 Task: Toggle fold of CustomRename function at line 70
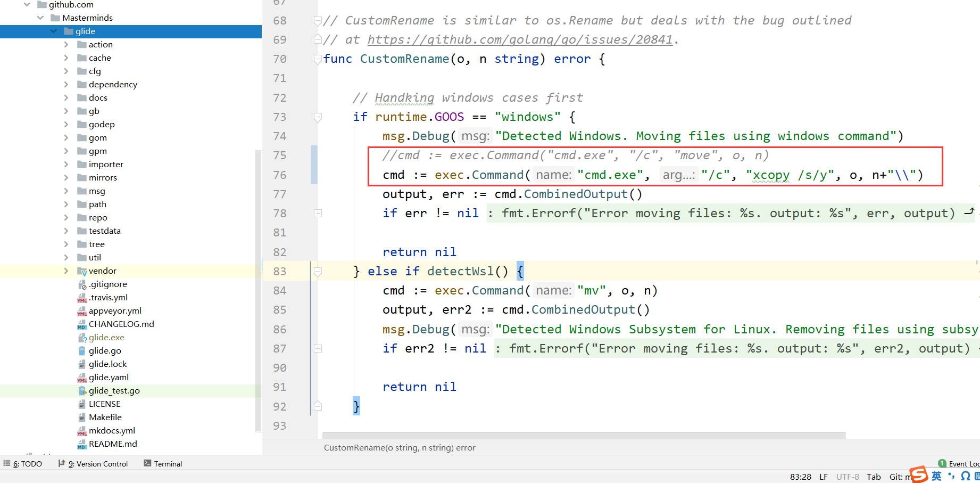318,59
